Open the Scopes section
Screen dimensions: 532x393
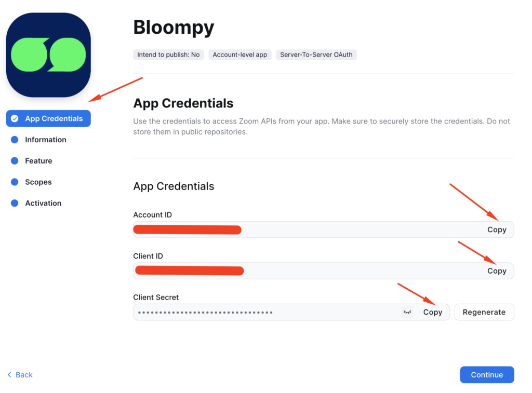pos(38,182)
